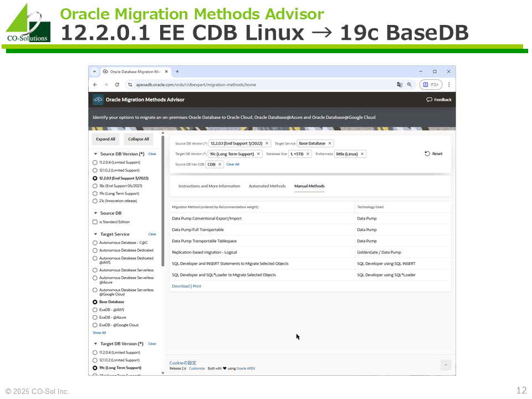The width and height of the screenshot is (532, 399).
Task: Click the Oracle Migration Methods Advisor logo icon
Action: [x=98, y=99]
